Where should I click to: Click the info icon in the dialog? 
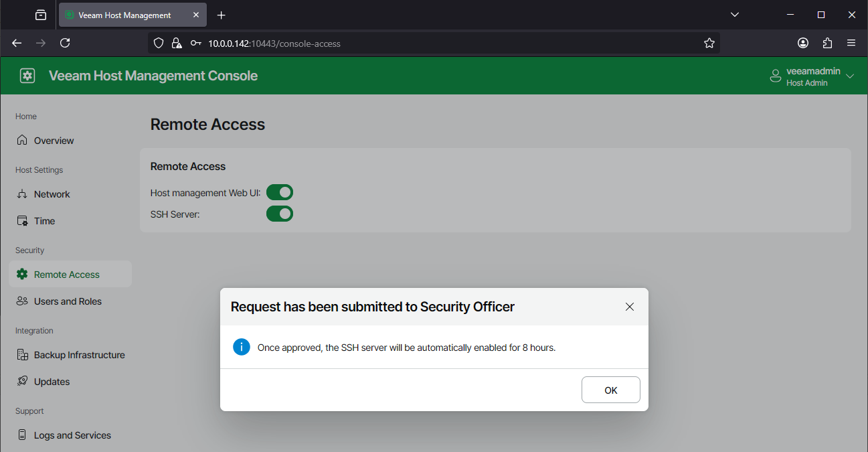(x=242, y=347)
